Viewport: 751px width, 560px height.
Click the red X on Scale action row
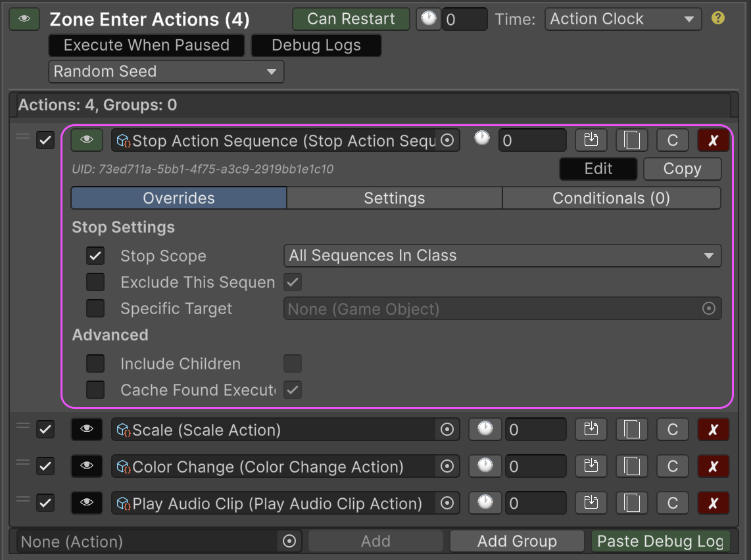coord(713,430)
